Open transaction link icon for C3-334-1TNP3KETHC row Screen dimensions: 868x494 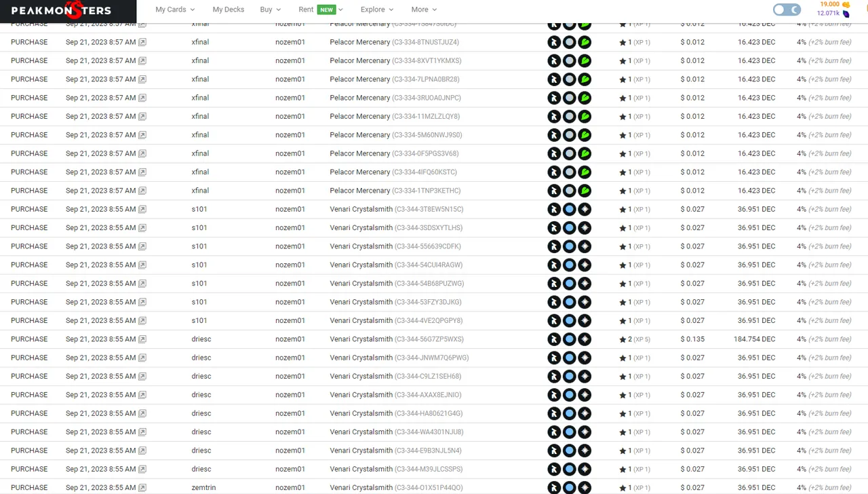click(x=142, y=191)
